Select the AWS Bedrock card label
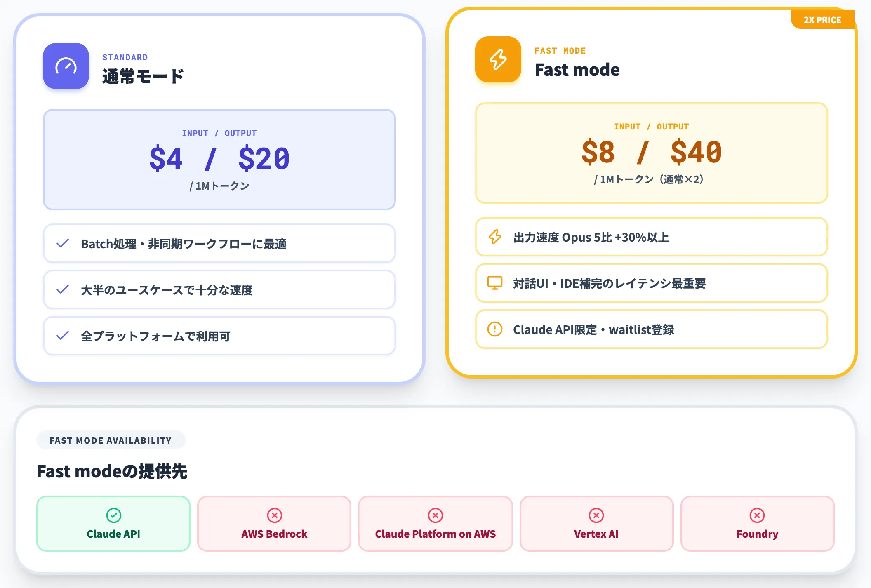Viewport: 871px width, 588px height. [274, 534]
